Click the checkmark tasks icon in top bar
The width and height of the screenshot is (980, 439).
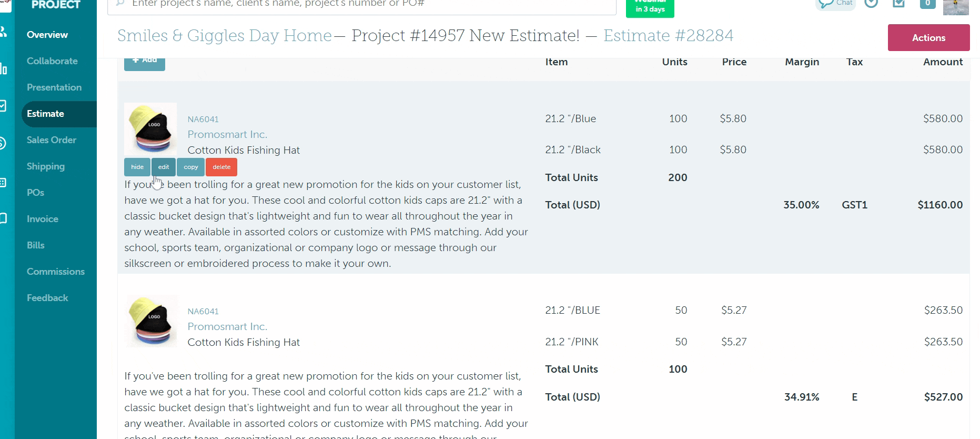pos(899,3)
